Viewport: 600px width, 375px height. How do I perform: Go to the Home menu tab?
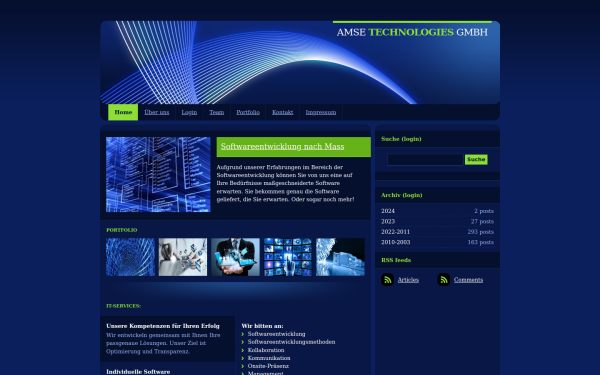tap(123, 112)
